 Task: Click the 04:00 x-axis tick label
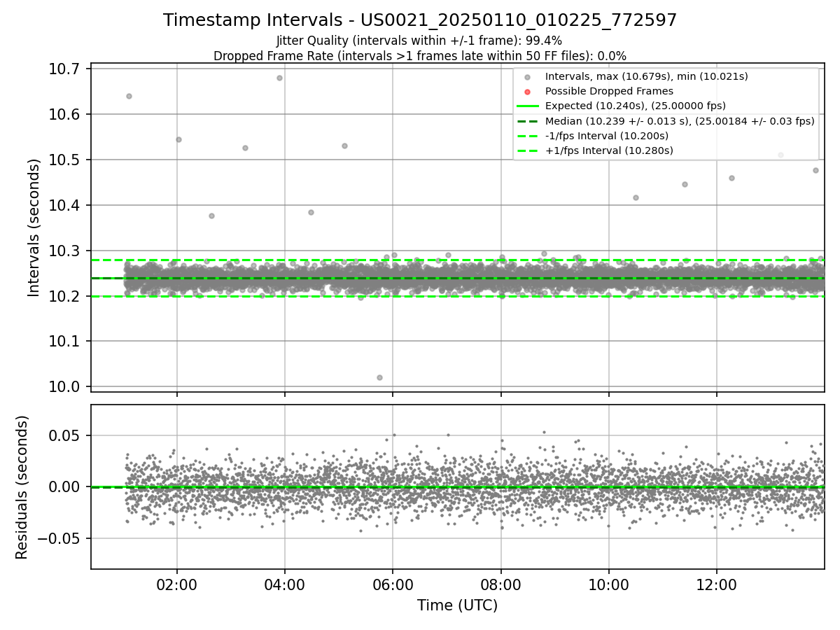pyautogui.click(x=284, y=584)
